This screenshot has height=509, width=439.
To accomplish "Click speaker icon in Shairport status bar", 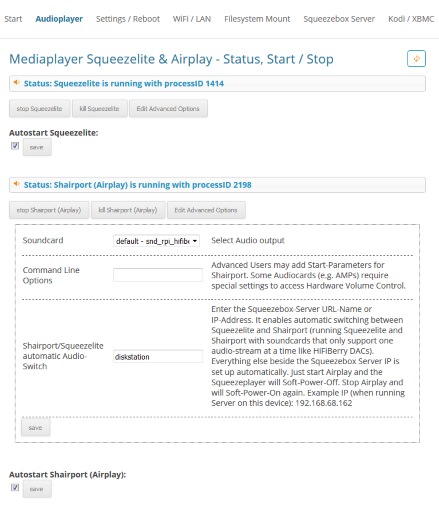I will (16, 184).
